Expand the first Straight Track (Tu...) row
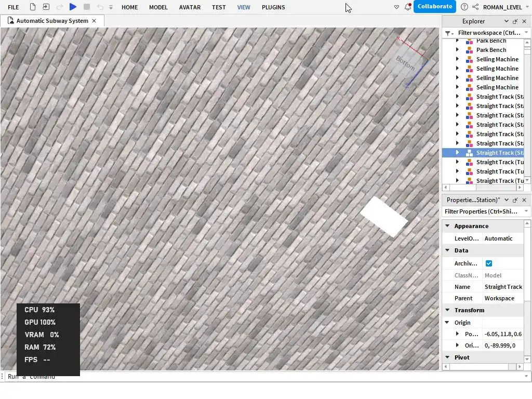The width and height of the screenshot is (532, 399). point(457,162)
